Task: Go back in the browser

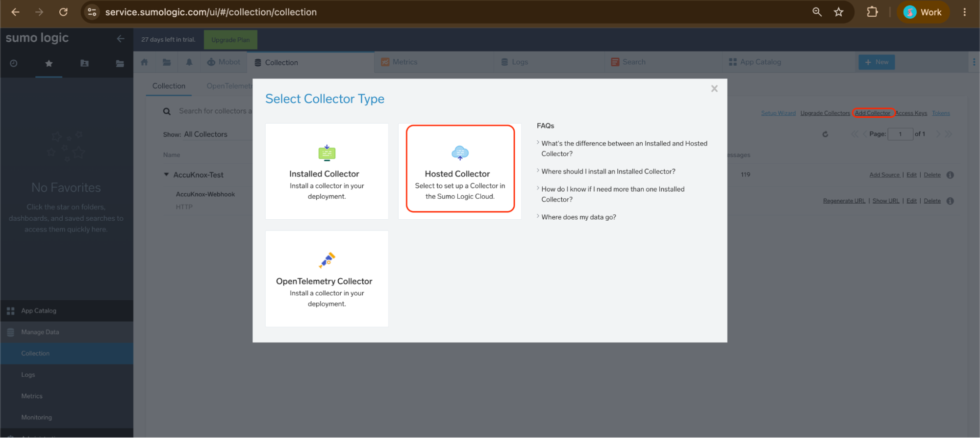Action: pyautogui.click(x=15, y=12)
